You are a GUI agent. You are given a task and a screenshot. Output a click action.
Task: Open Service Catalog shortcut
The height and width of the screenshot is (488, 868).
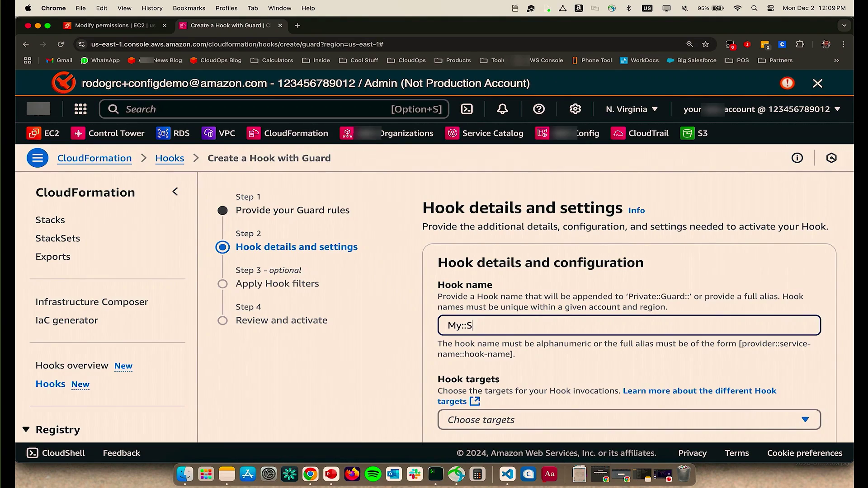click(484, 133)
